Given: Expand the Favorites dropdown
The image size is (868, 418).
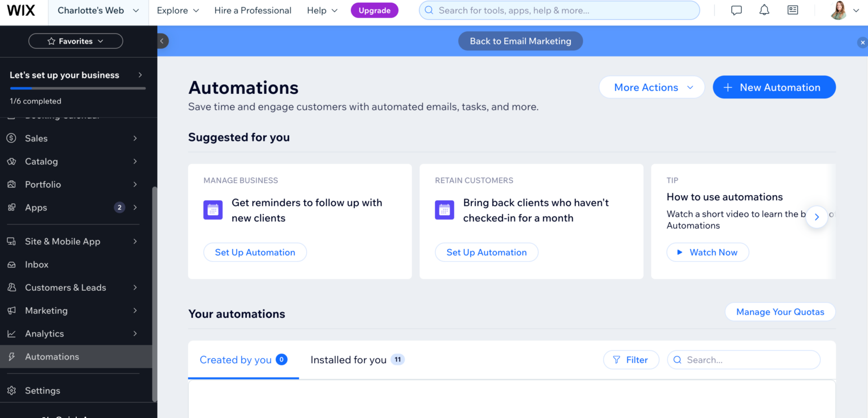Looking at the screenshot, I should (75, 41).
